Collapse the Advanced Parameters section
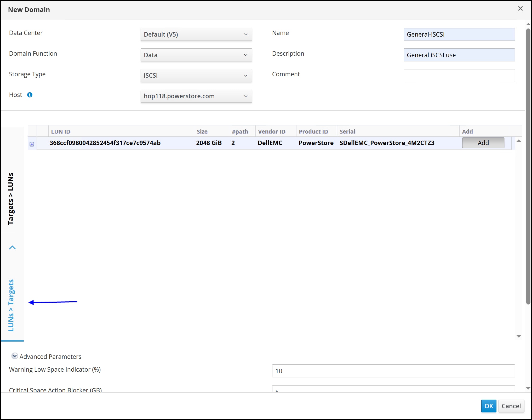The width and height of the screenshot is (532, 420). [15, 356]
